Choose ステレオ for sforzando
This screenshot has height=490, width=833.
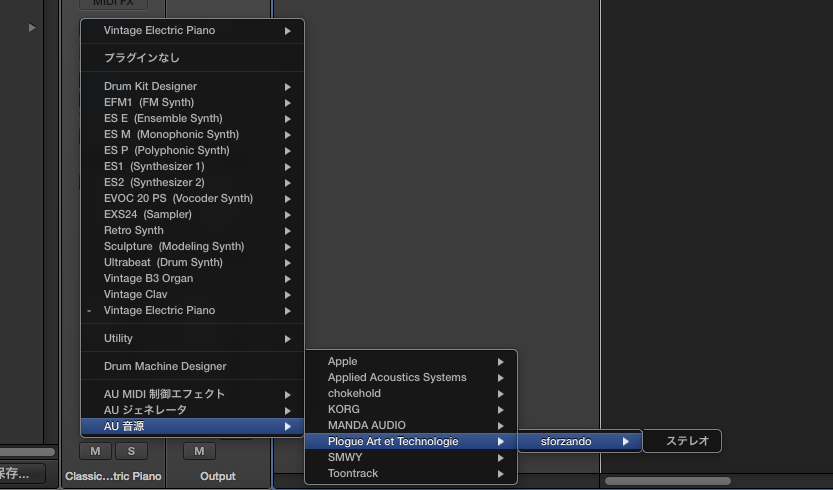[682, 441]
